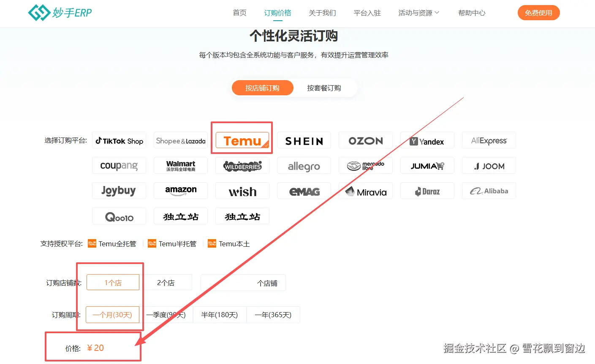The width and height of the screenshot is (595, 364).
Task: Choose the 1个店 store count option
Action: point(113,282)
